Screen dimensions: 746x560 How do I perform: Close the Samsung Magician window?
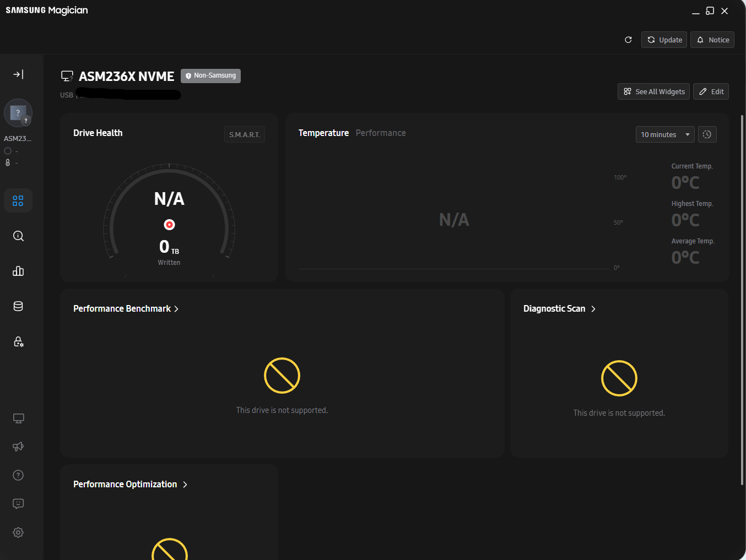pyautogui.click(x=725, y=11)
